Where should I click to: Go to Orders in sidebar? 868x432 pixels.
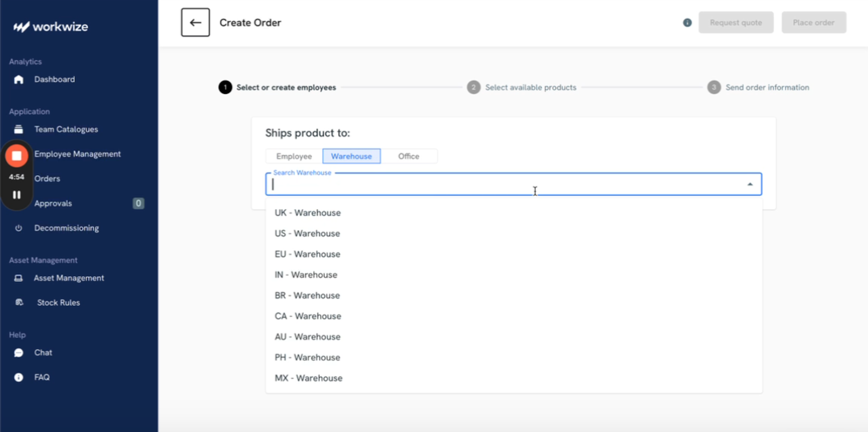47,179
